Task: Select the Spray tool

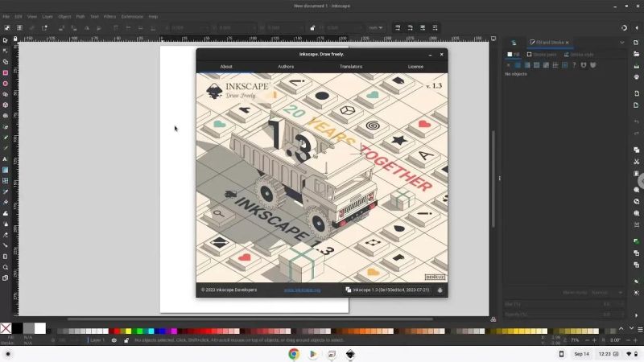Action: (x=6, y=224)
